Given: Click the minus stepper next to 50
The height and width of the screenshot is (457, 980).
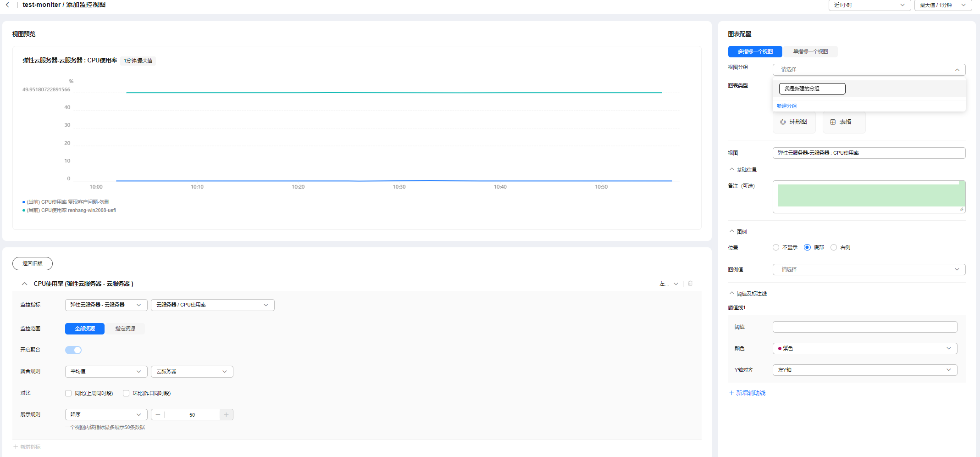Looking at the screenshot, I should click(158, 415).
